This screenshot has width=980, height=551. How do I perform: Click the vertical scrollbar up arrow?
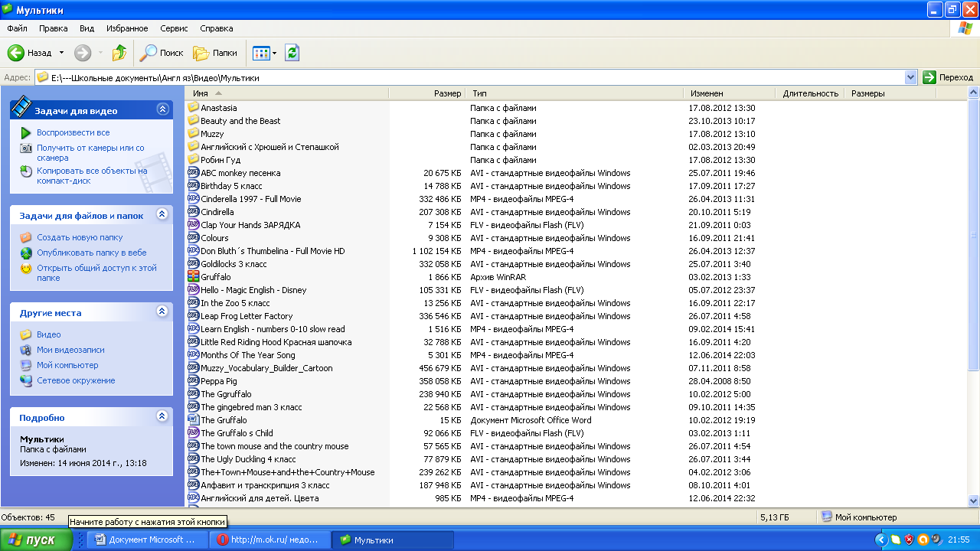(x=973, y=93)
